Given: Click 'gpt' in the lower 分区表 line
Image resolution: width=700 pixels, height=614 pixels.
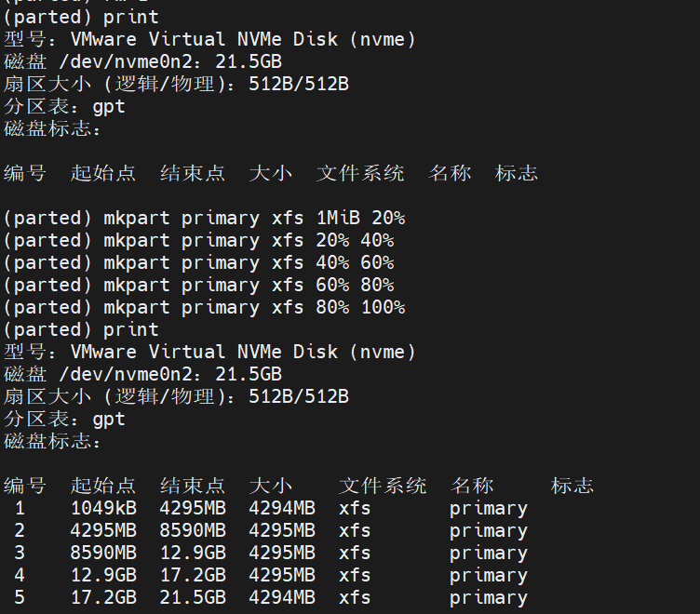Looking at the screenshot, I should (109, 419).
